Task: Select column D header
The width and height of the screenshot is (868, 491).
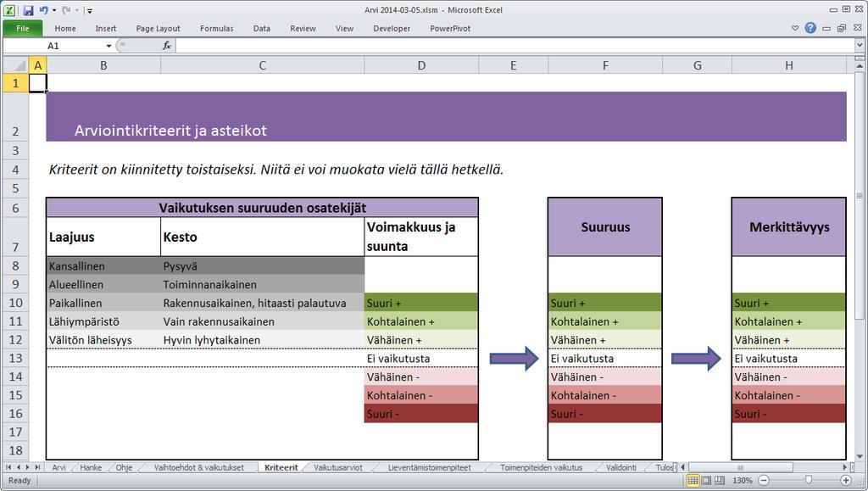Action: [x=421, y=65]
